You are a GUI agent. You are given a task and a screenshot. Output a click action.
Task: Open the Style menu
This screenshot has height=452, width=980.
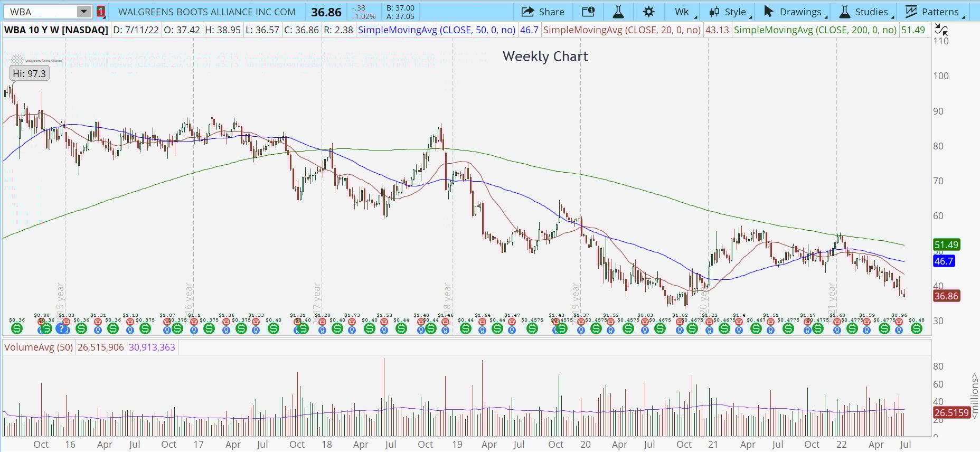[730, 12]
